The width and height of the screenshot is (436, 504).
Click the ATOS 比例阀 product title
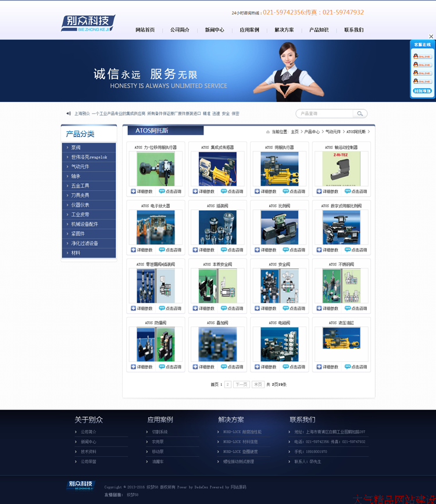point(279,206)
